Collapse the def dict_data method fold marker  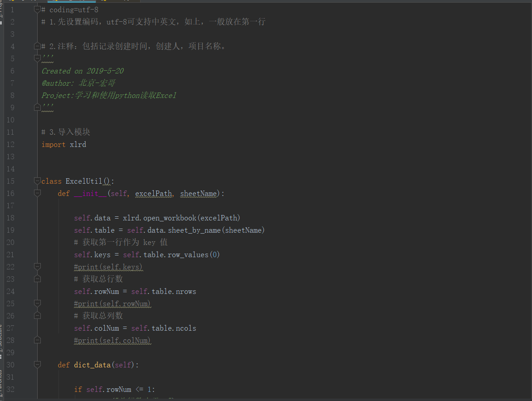(37, 365)
